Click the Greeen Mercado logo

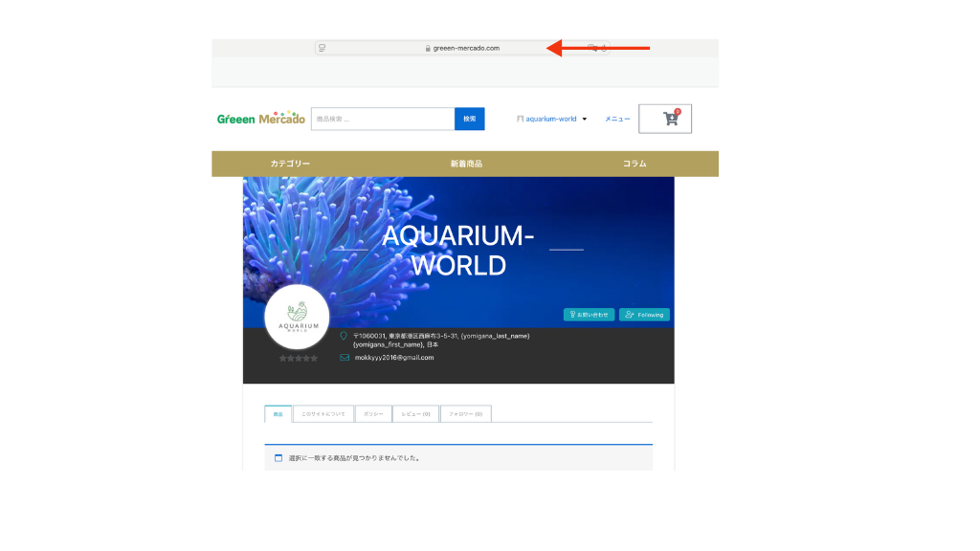[x=261, y=119]
